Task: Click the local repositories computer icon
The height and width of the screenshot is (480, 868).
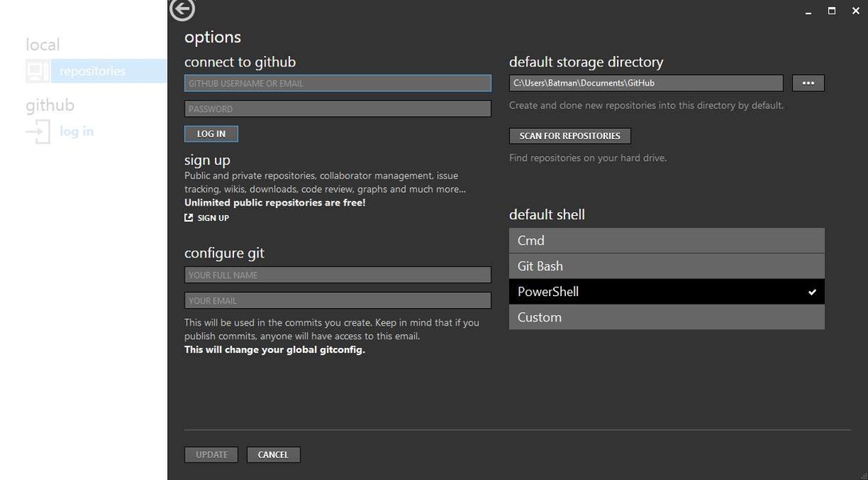Action: pyautogui.click(x=38, y=71)
